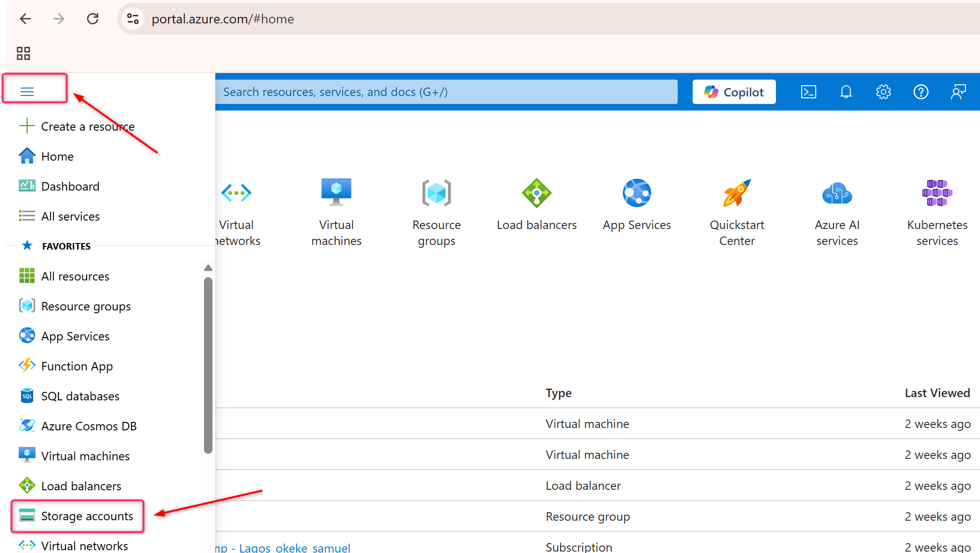Viewport: 980px width, 553px height.
Task: Click the Azure Cosmos DB planet icon
Action: [27, 426]
